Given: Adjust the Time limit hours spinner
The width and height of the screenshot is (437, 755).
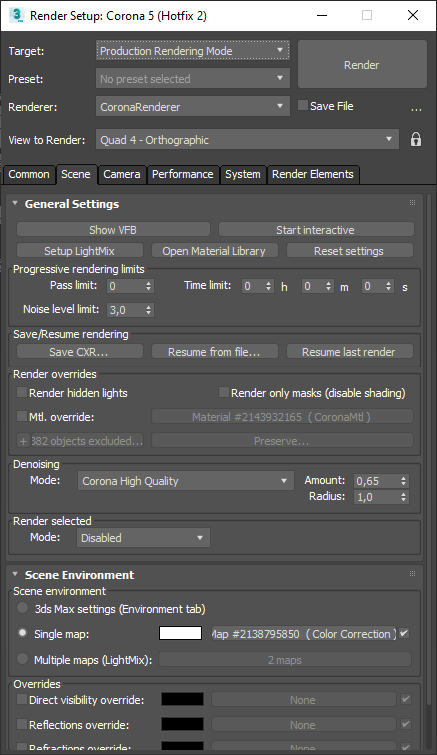Looking at the screenshot, I should (269, 286).
